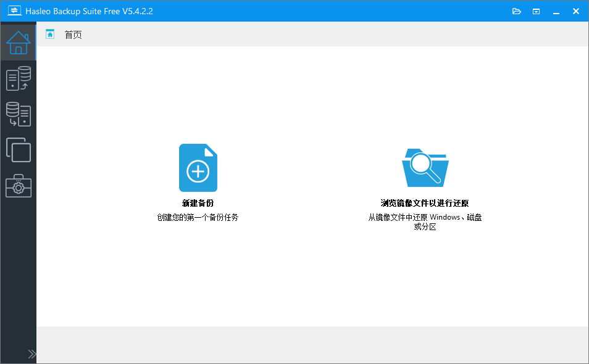Open the Restore section in sidebar

18,114
